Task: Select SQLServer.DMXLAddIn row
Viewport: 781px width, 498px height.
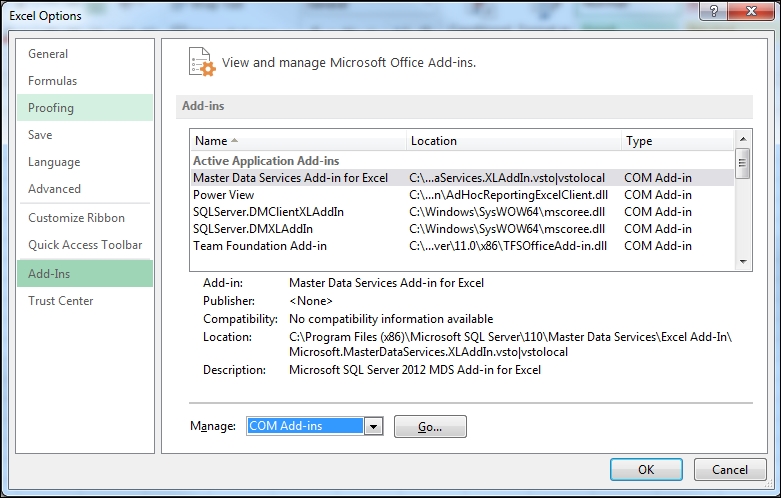Action: [462, 229]
